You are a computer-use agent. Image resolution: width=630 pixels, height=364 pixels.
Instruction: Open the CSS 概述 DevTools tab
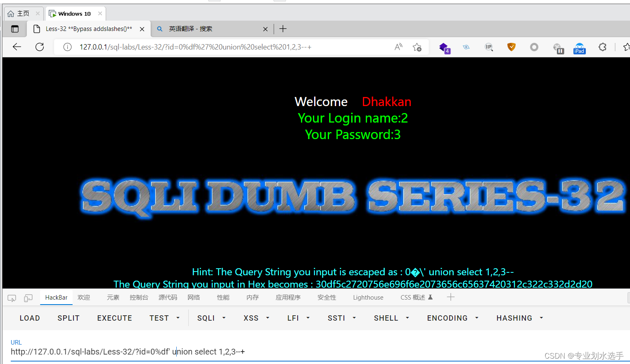[x=417, y=298]
